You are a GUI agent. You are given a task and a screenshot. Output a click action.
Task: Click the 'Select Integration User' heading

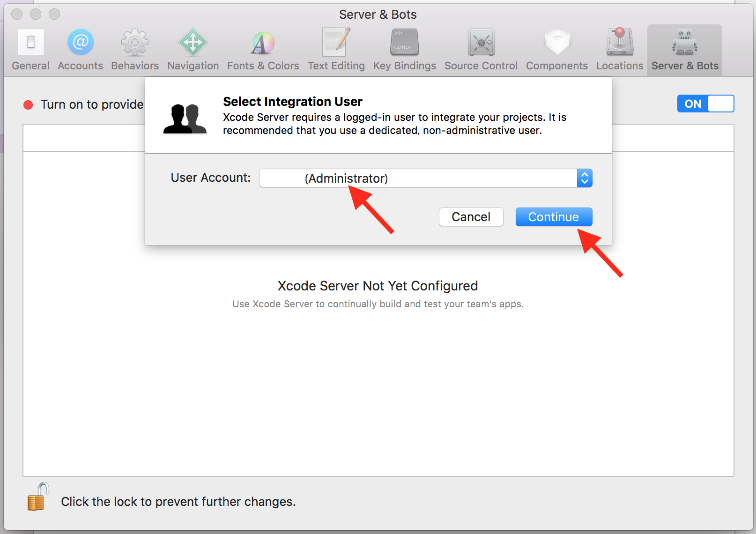pyautogui.click(x=293, y=102)
